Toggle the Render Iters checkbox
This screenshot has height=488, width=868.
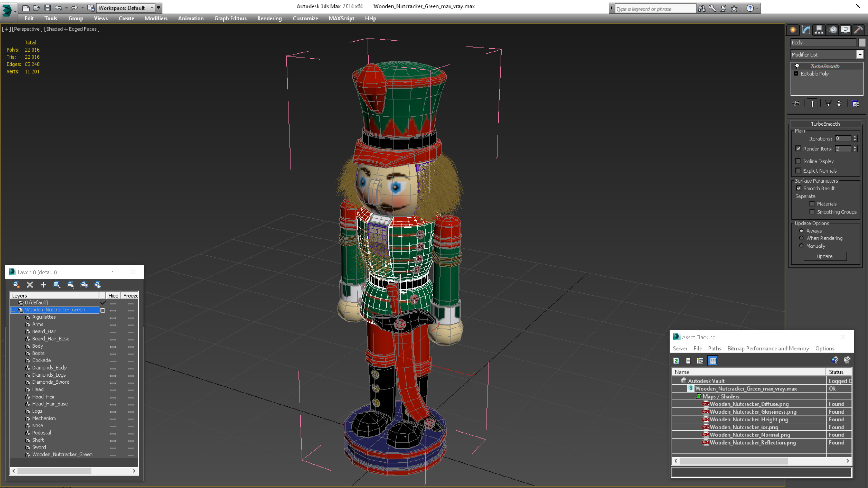pos(798,149)
